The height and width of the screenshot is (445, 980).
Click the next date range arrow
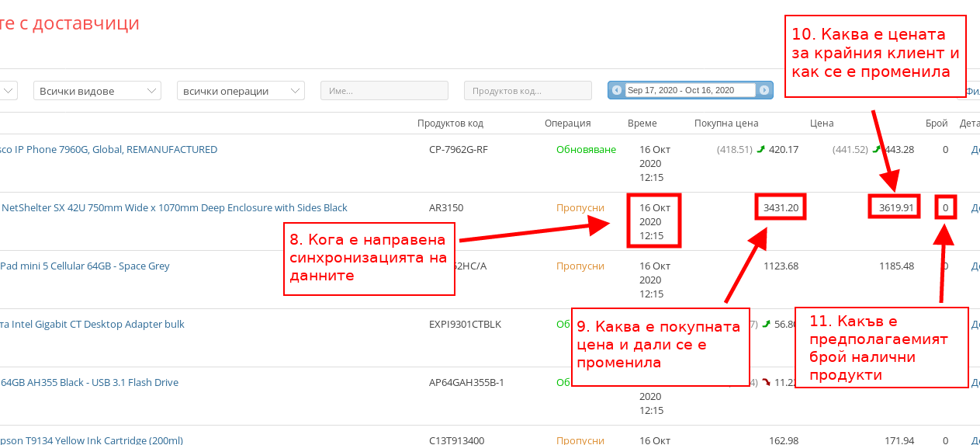764,90
